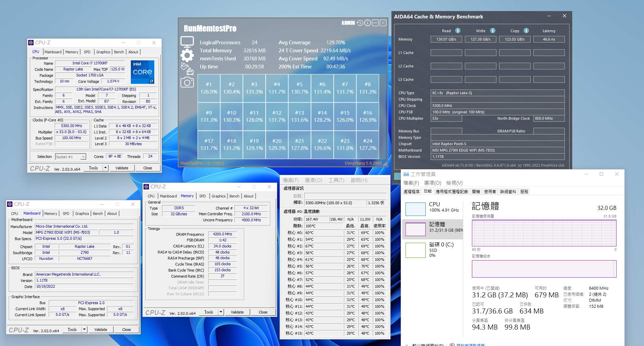The image size is (644, 346).
Task: Click Tools button in CPU-Z CPU window
Action: (x=93, y=168)
